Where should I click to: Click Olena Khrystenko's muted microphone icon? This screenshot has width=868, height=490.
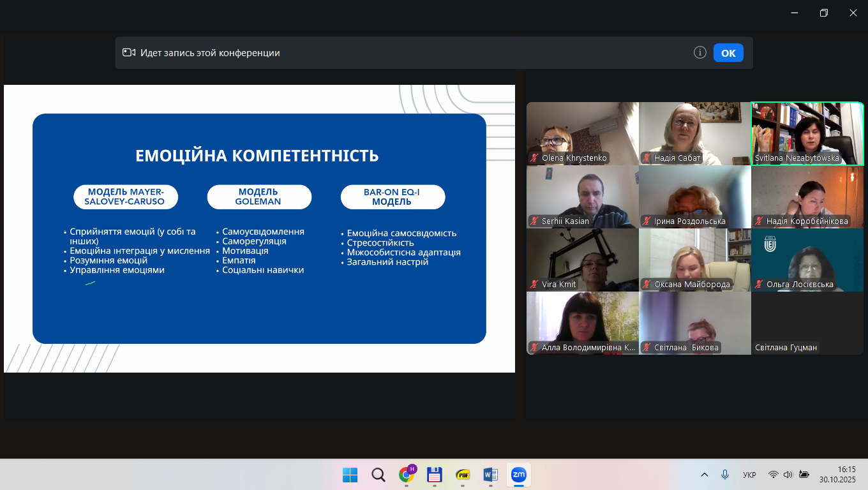[534, 158]
